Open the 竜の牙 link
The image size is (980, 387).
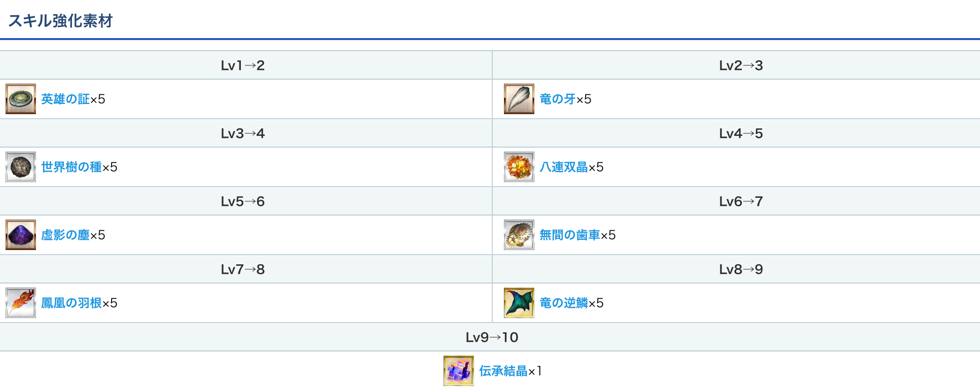[x=558, y=99]
